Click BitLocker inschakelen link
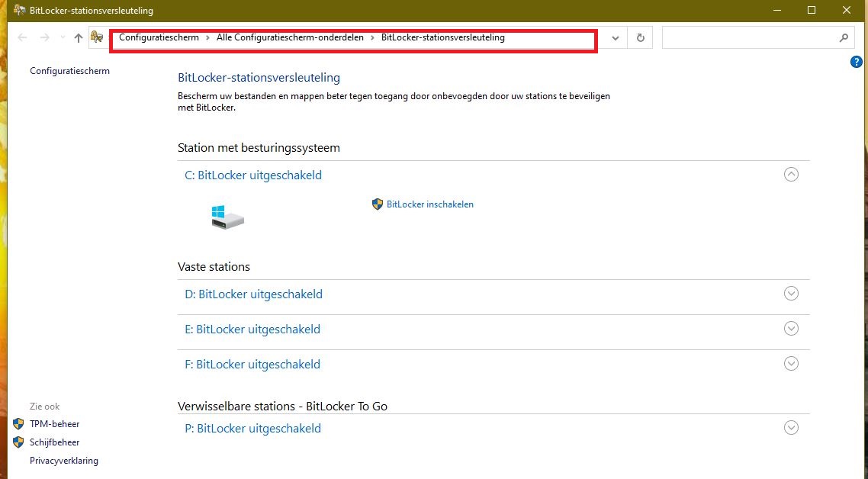The width and height of the screenshot is (868, 479). point(430,204)
